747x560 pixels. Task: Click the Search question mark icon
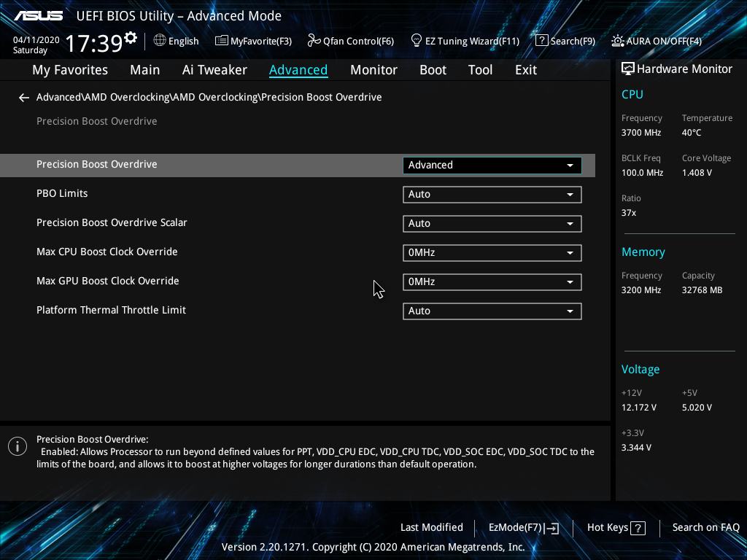tap(542, 41)
